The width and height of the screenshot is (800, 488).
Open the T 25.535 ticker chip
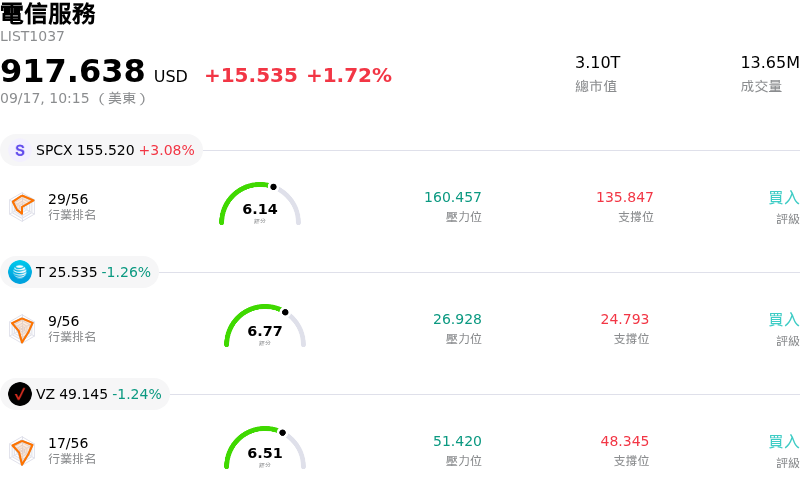(80, 272)
